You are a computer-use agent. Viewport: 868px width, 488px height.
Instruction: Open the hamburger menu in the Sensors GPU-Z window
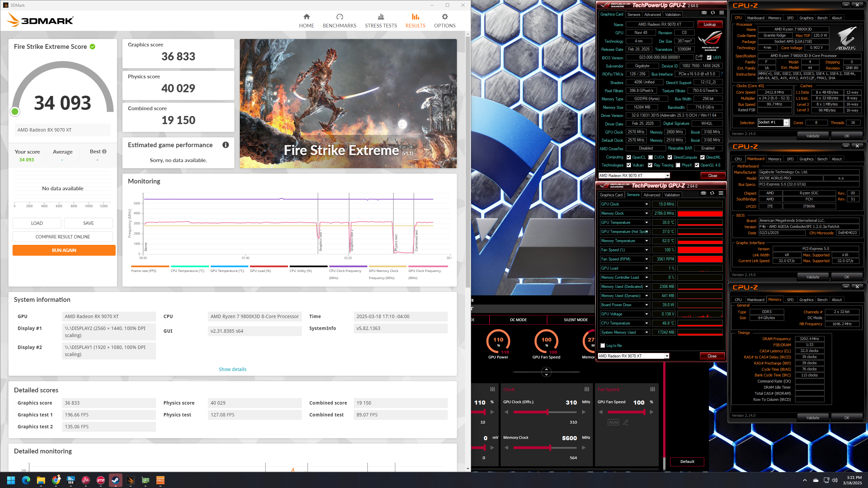click(721, 193)
